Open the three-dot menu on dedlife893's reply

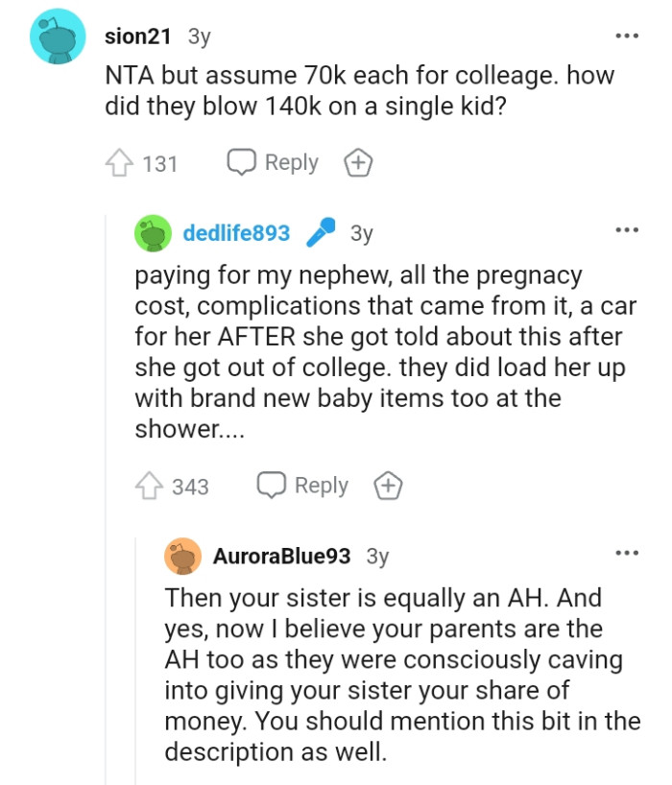628,227
